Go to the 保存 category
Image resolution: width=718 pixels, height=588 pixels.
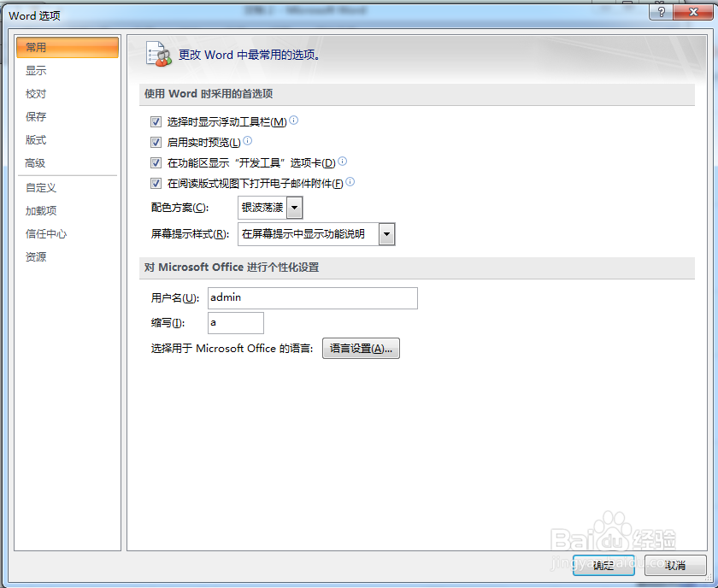pos(68,117)
